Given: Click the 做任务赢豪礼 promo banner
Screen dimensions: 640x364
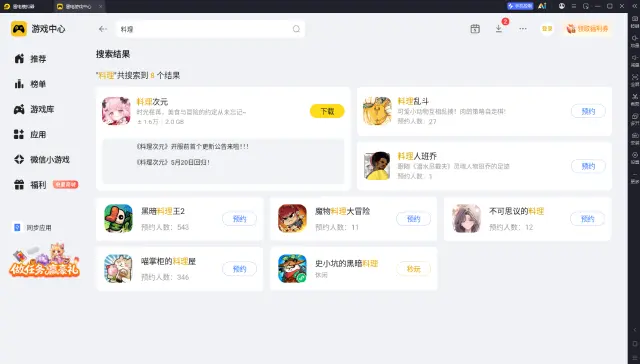Looking at the screenshot, I should coord(44,260).
